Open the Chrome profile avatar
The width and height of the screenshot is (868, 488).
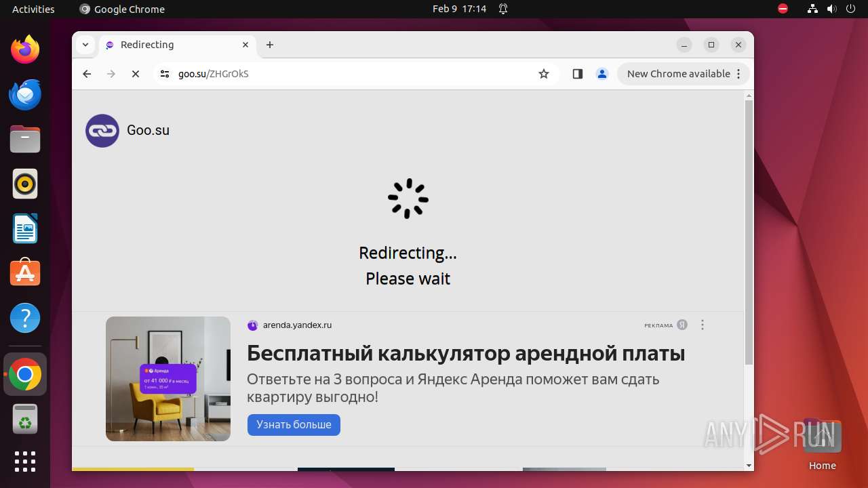tap(602, 74)
